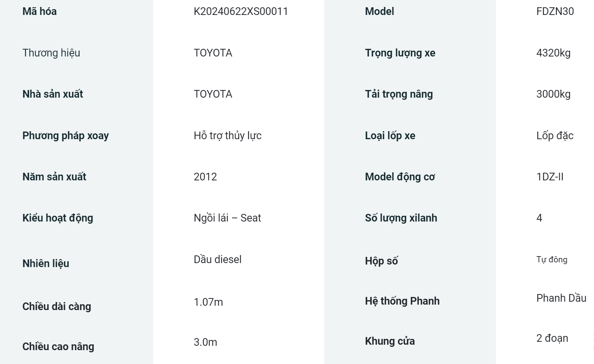Click the 1DZ-II engine model value
This screenshot has height=364, width=594.
click(x=550, y=177)
